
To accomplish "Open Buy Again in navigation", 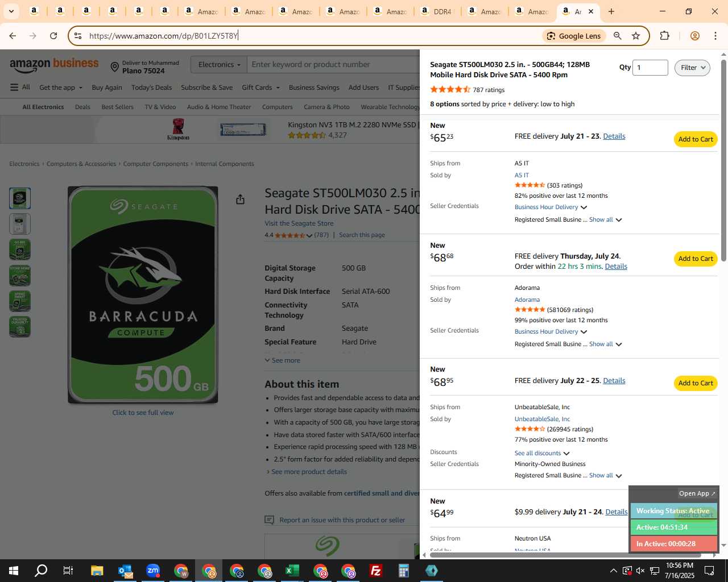I will point(107,88).
